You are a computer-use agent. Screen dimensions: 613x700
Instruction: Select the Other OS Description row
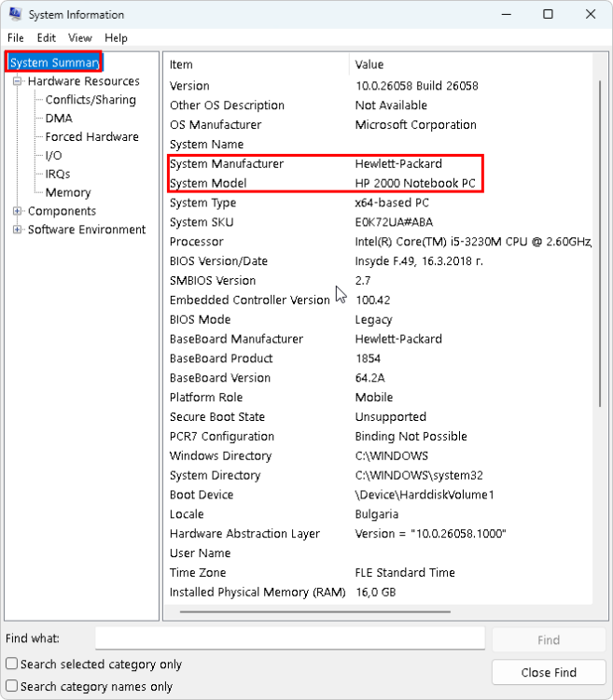click(378, 105)
